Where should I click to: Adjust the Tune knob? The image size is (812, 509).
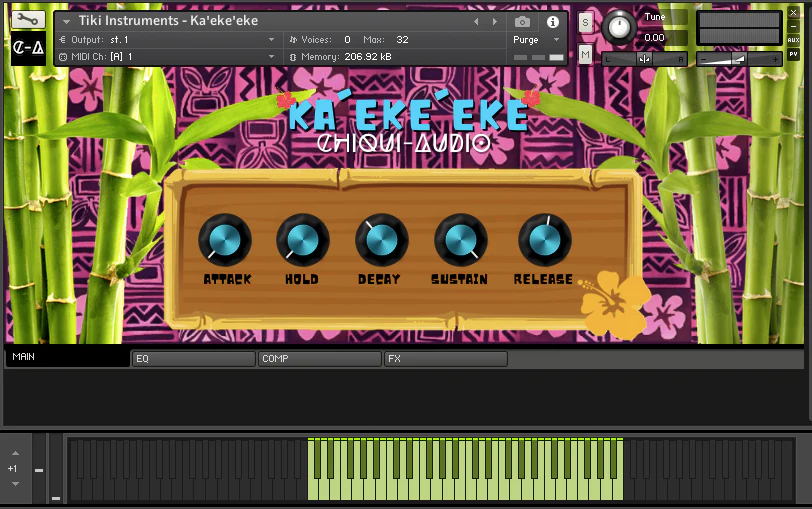click(x=619, y=27)
